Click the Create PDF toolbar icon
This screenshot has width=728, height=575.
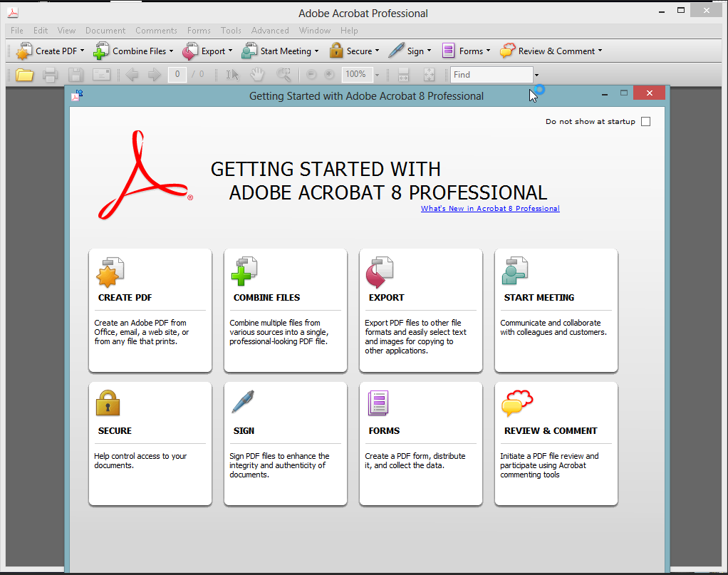click(x=24, y=51)
